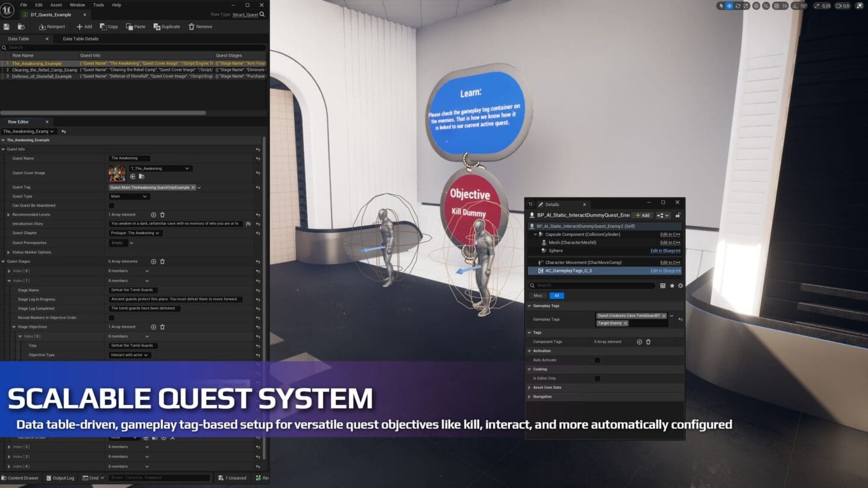
Task: Expand Status Marker Options
Action: pyautogui.click(x=8, y=252)
